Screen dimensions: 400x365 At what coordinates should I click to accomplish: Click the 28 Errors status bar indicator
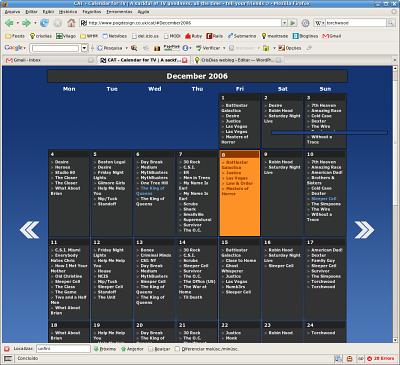[381, 359]
